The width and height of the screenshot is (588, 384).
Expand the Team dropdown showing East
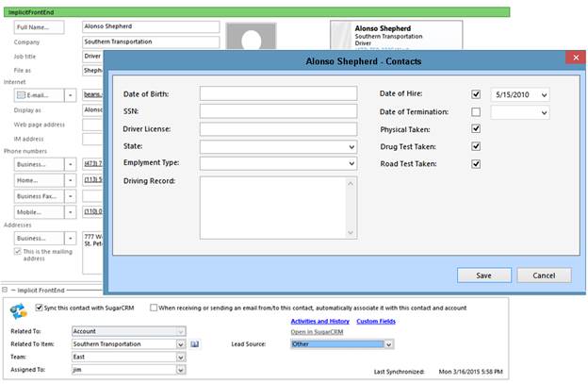point(180,358)
